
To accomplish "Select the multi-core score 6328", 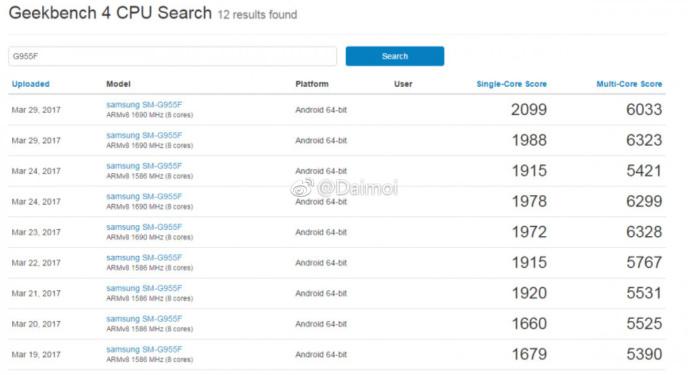I will (644, 232).
